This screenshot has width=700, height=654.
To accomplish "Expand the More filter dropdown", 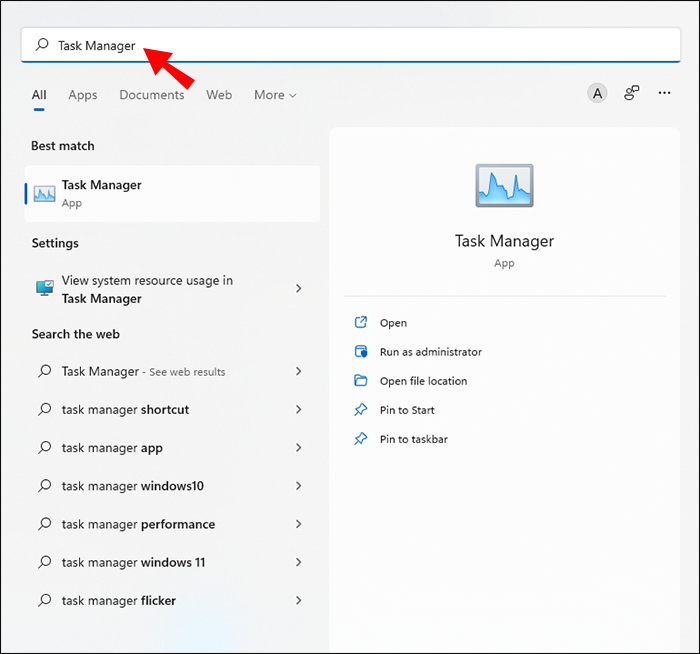I will pos(275,95).
